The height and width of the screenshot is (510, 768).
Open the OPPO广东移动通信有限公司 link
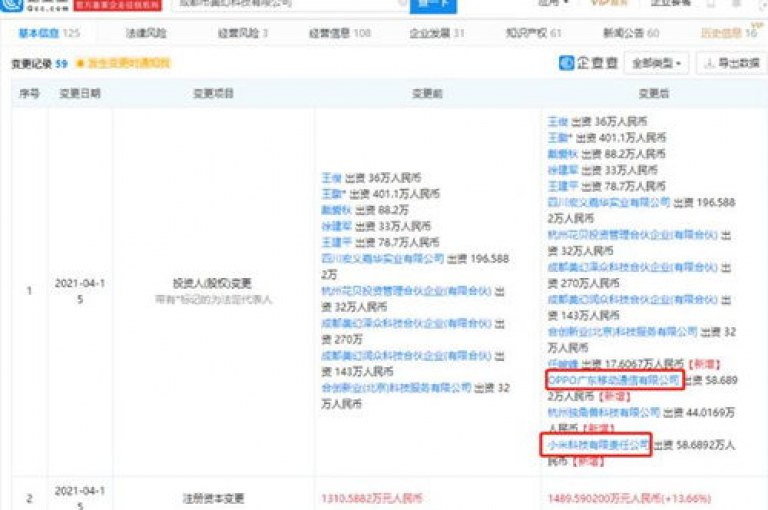(x=614, y=380)
